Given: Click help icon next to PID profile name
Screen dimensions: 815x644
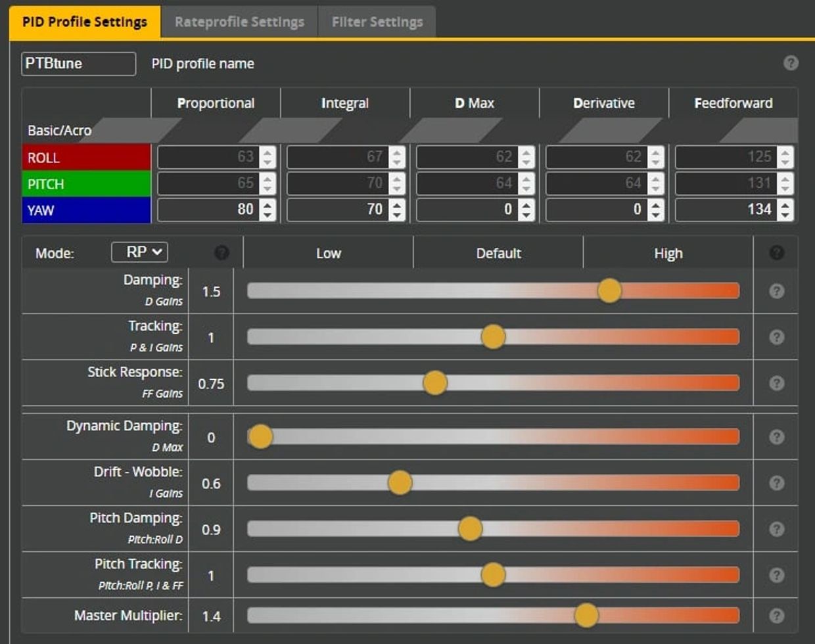Looking at the screenshot, I should tap(791, 63).
